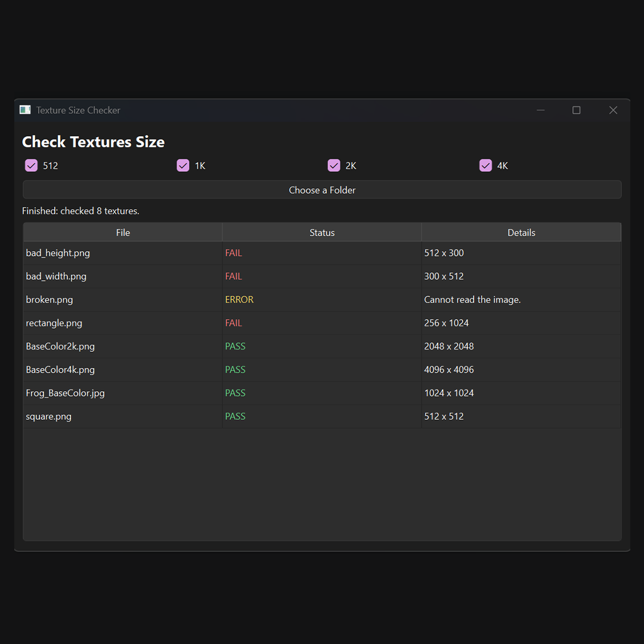Select the square.png file cell
644x644 pixels.
(123, 416)
